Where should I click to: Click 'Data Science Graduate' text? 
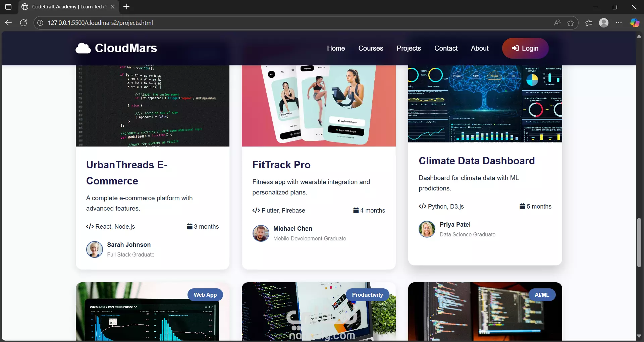pyautogui.click(x=468, y=235)
